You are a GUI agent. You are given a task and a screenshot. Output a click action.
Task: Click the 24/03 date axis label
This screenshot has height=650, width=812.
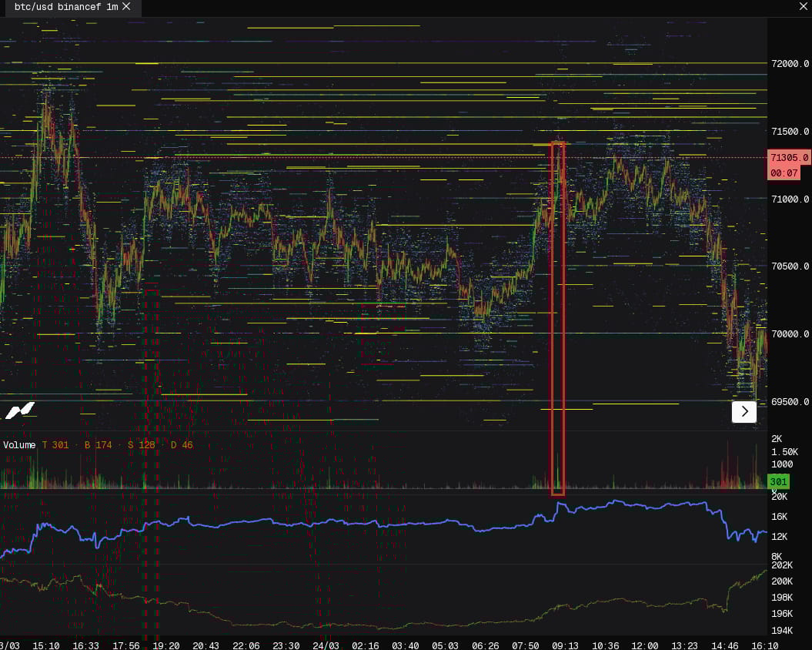(x=326, y=645)
